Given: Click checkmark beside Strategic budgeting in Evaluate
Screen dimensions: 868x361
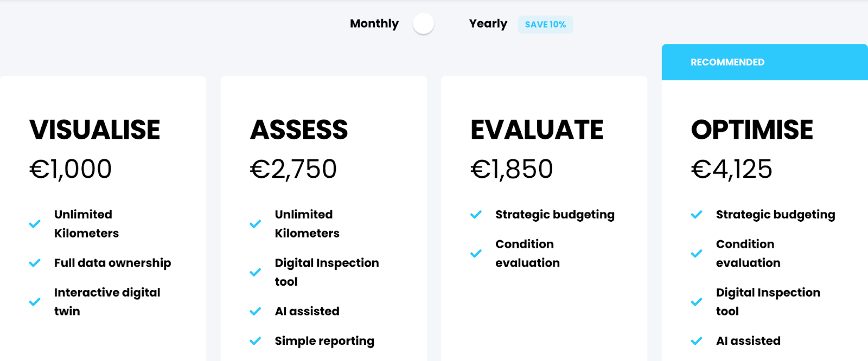Looking at the screenshot, I should 476,215.
